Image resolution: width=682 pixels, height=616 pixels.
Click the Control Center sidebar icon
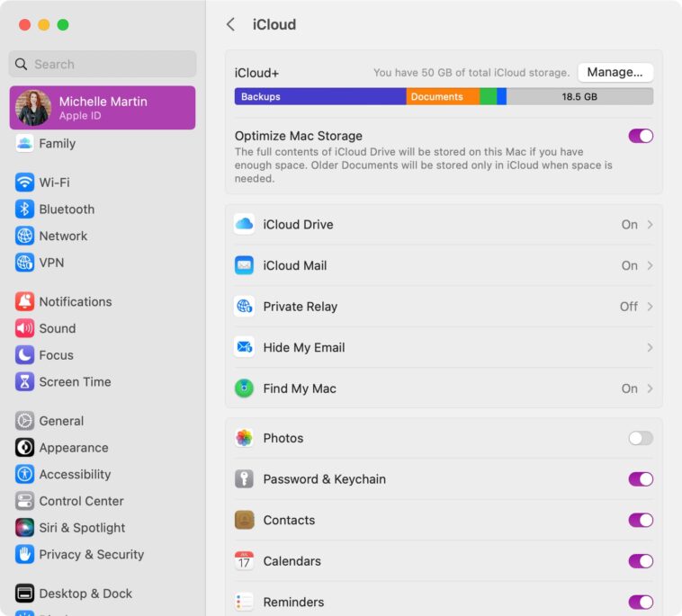click(x=24, y=501)
